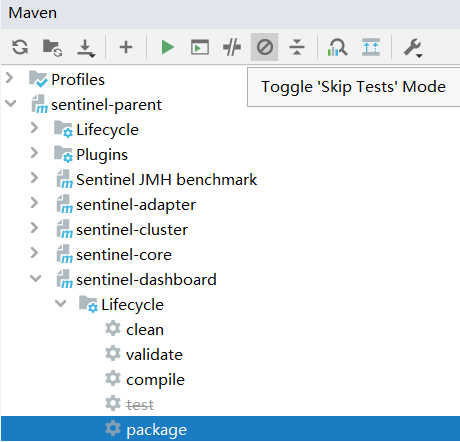Collapse the sentinel-dashboard module
The image size is (460, 442).
click(x=35, y=278)
